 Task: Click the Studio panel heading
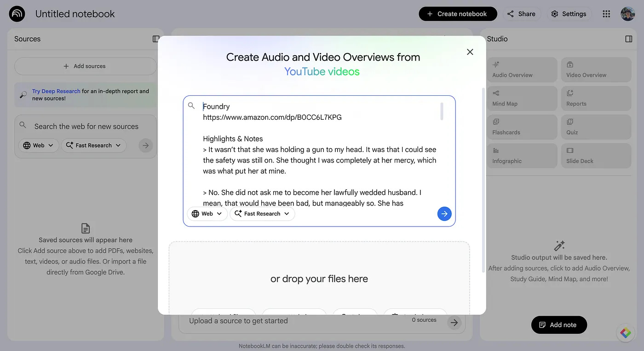click(497, 39)
